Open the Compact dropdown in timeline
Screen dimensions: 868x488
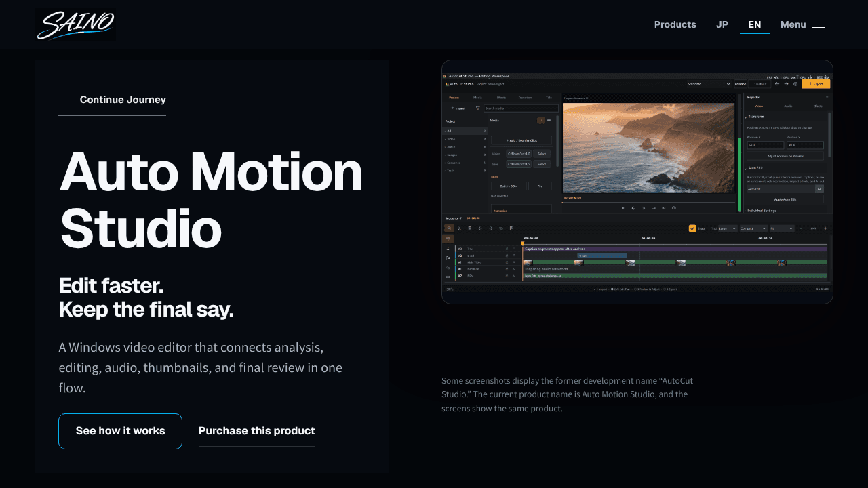coord(753,228)
